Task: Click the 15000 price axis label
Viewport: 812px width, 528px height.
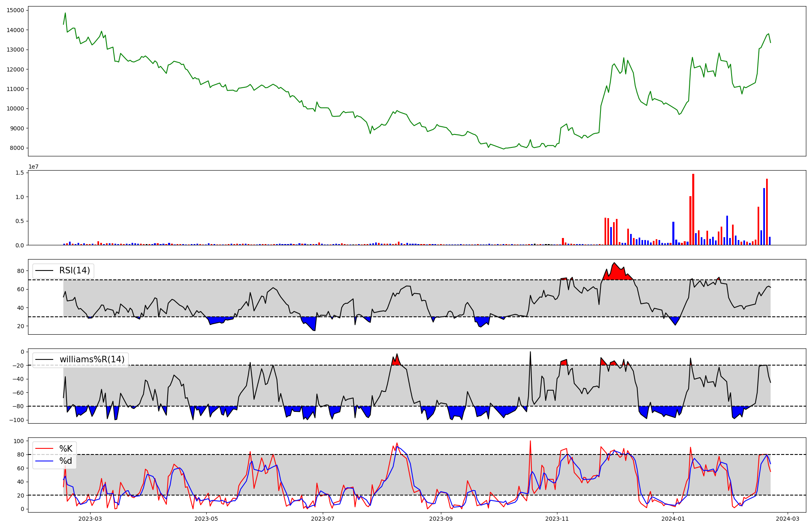Action: pyautogui.click(x=15, y=10)
